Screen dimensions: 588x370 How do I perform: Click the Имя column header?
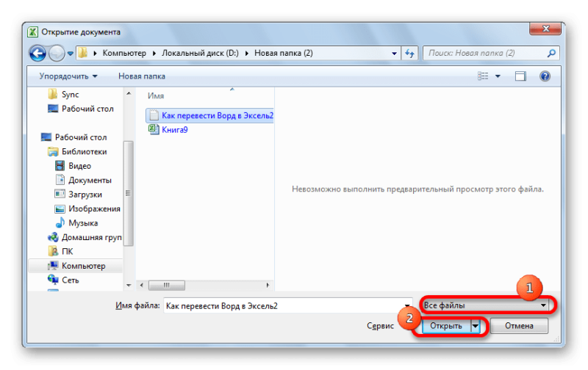tap(156, 96)
